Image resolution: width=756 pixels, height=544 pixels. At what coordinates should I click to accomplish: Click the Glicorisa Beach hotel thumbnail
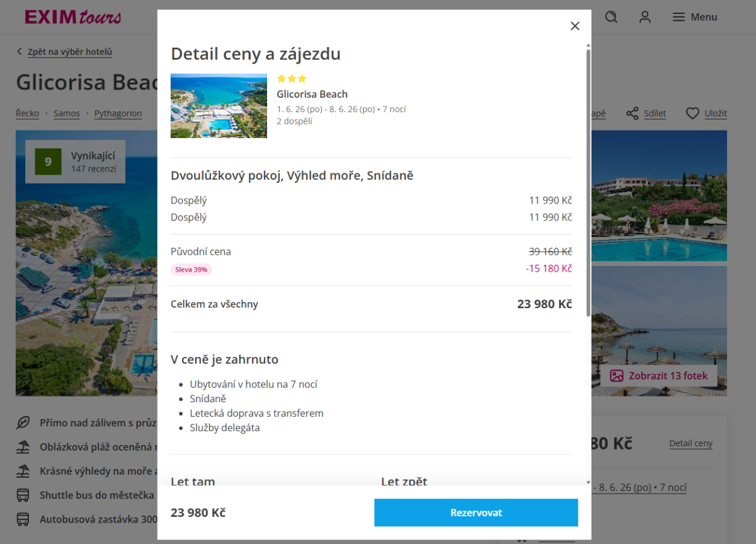pos(219,106)
